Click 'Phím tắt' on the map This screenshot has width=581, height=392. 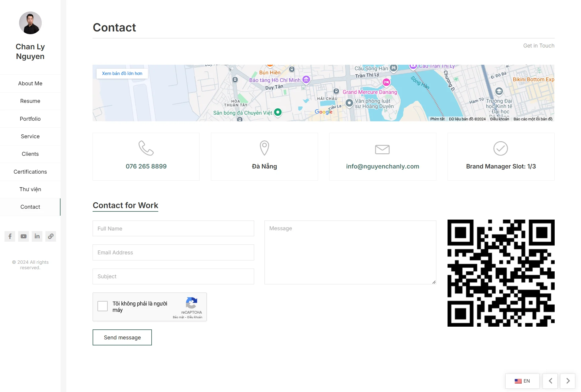click(x=437, y=119)
